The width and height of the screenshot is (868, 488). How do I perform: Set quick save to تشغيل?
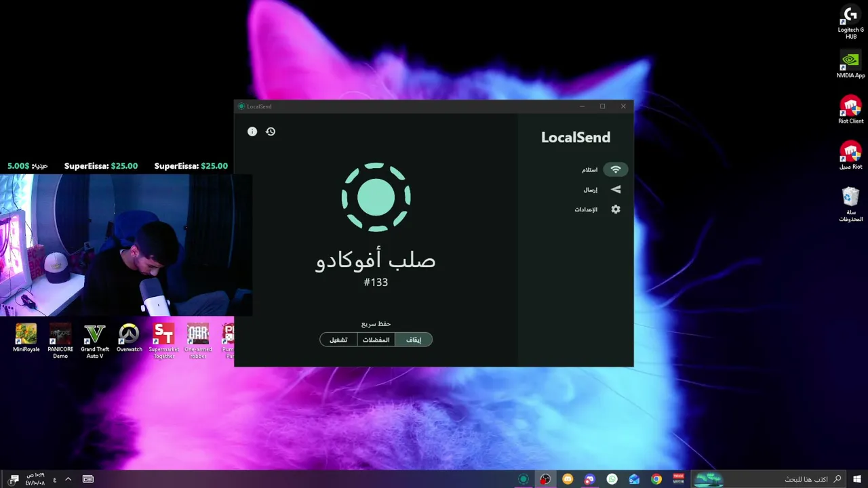[x=338, y=340]
